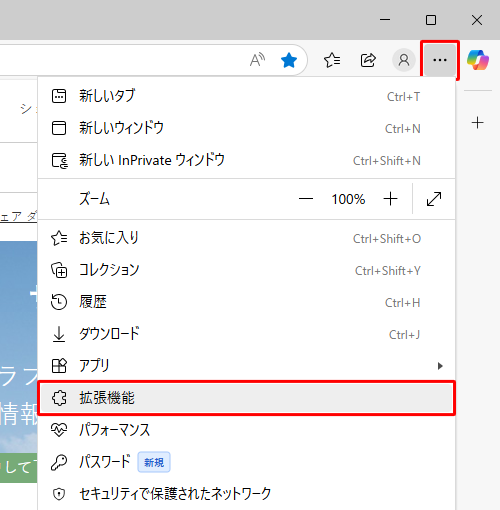Screen dimensions: 500x510
Task: Open 新しい InPrivate ウィンドウ
Action: (246, 160)
